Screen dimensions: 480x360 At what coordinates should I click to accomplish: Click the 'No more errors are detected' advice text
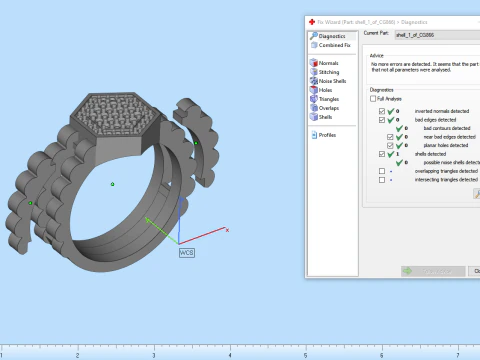[425, 67]
